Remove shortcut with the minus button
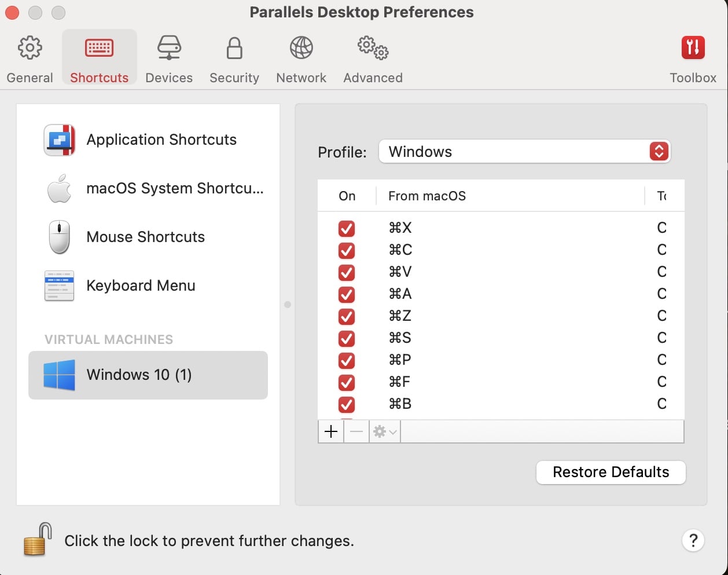728x575 pixels. pyautogui.click(x=356, y=432)
